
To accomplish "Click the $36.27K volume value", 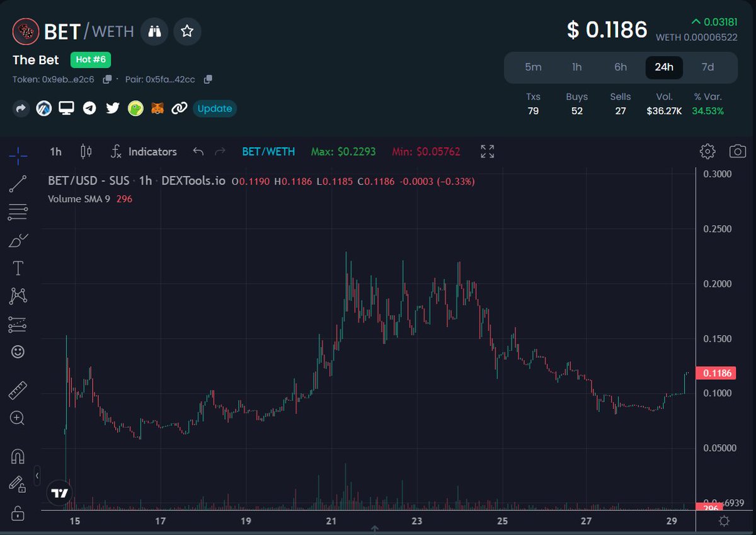I will coord(664,111).
